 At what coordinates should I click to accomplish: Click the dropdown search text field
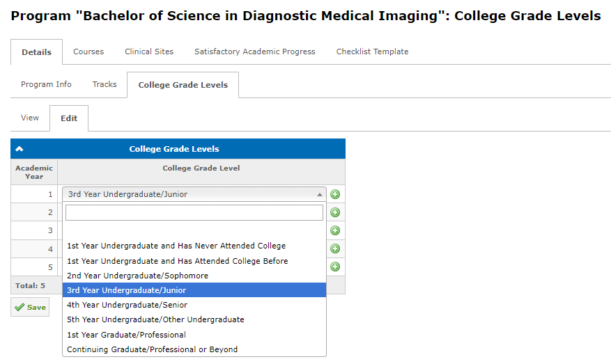194,212
